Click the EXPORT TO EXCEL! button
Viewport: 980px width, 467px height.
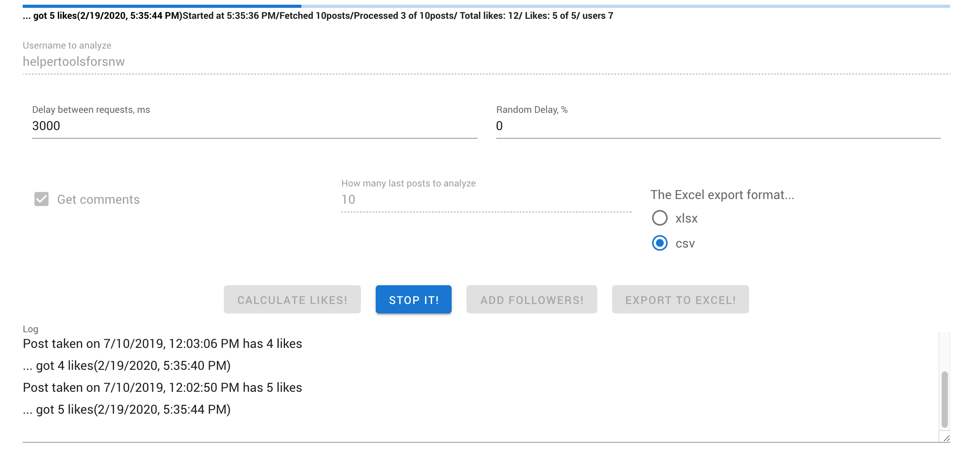(x=680, y=299)
